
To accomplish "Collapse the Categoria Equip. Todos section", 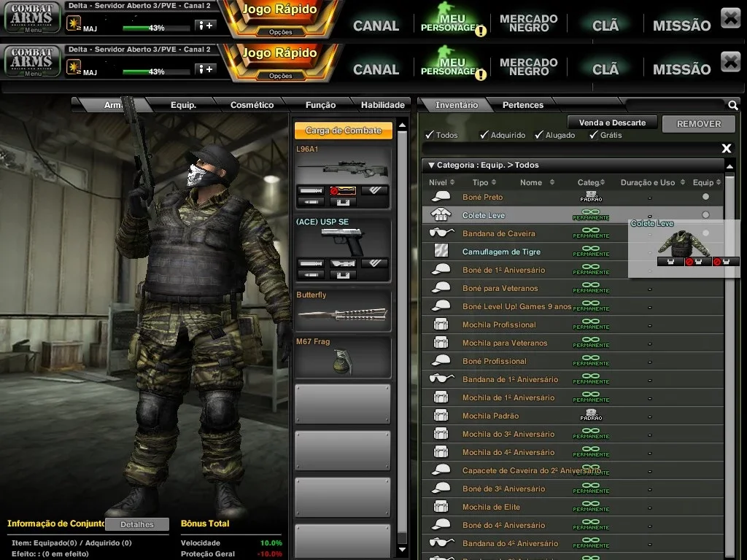I will tap(431, 166).
